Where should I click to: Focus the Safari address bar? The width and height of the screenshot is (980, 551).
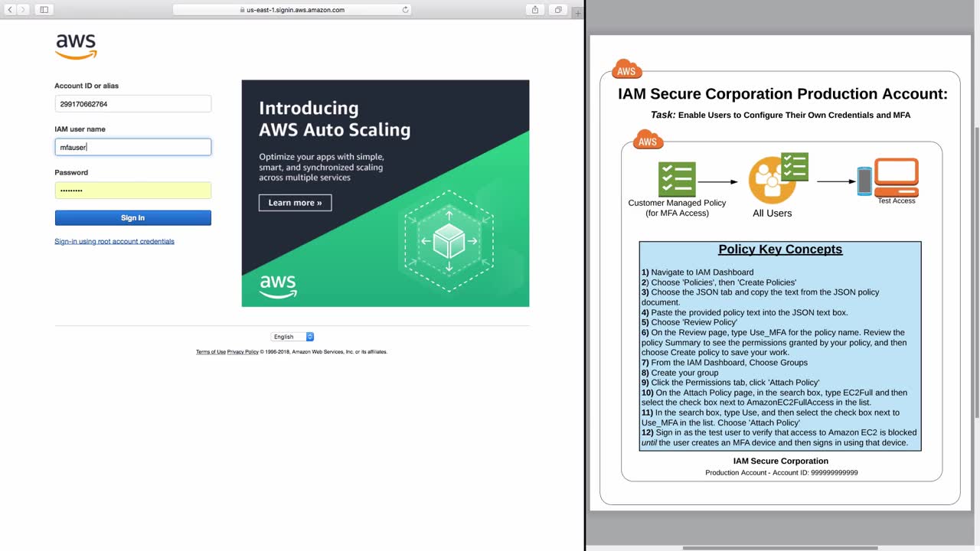point(292,10)
